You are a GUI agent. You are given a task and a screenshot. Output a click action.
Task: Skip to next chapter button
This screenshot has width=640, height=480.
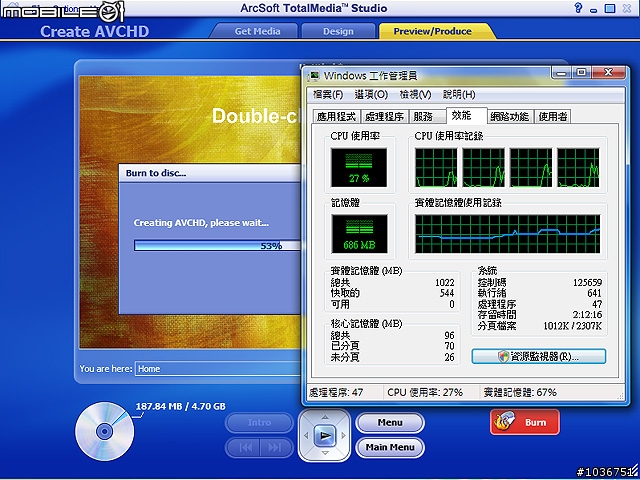pos(275,448)
